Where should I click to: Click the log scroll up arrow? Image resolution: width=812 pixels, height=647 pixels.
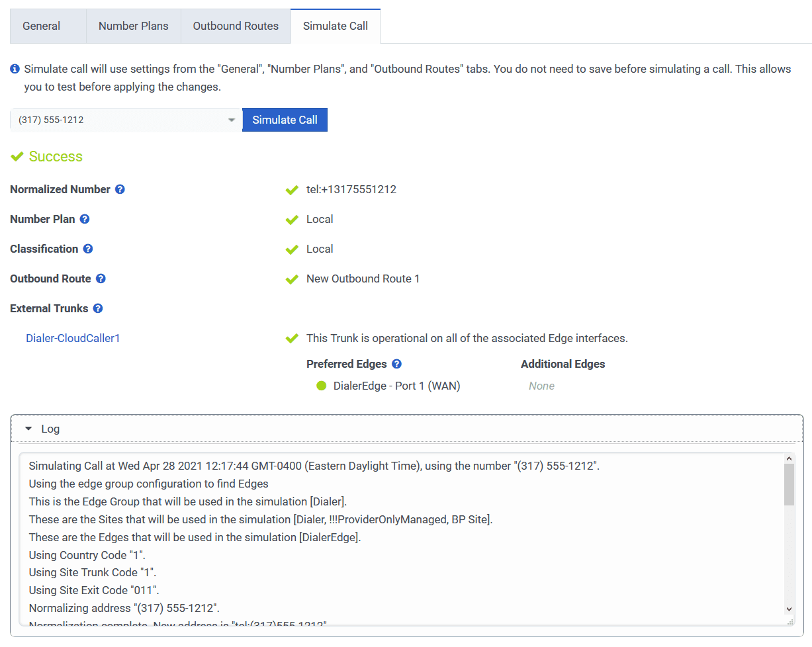(789, 458)
